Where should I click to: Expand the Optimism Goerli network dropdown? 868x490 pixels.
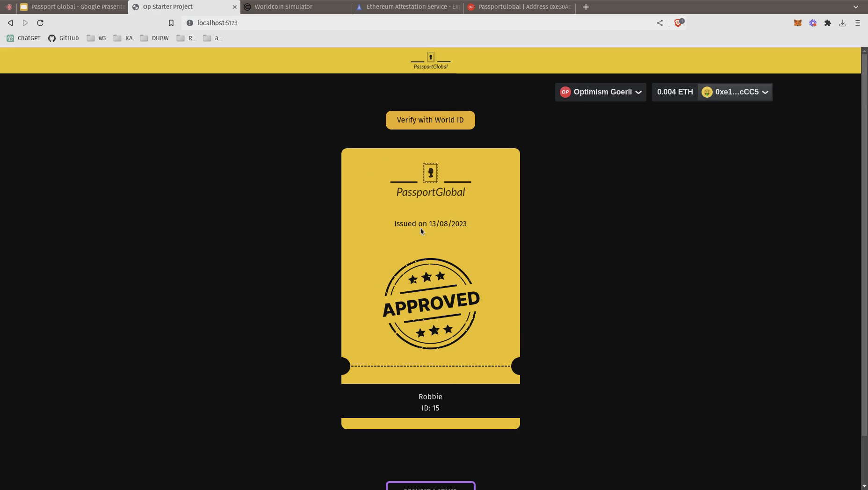click(600, 92)
